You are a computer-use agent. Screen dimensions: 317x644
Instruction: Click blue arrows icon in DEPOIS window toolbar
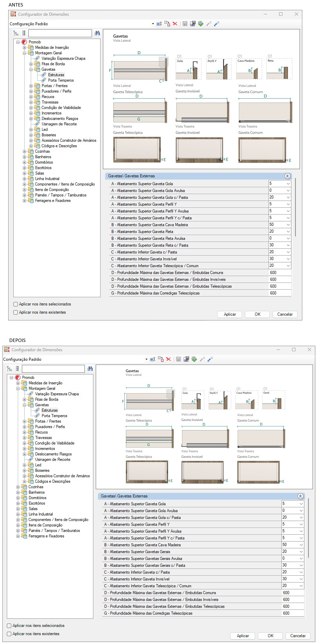210,359
